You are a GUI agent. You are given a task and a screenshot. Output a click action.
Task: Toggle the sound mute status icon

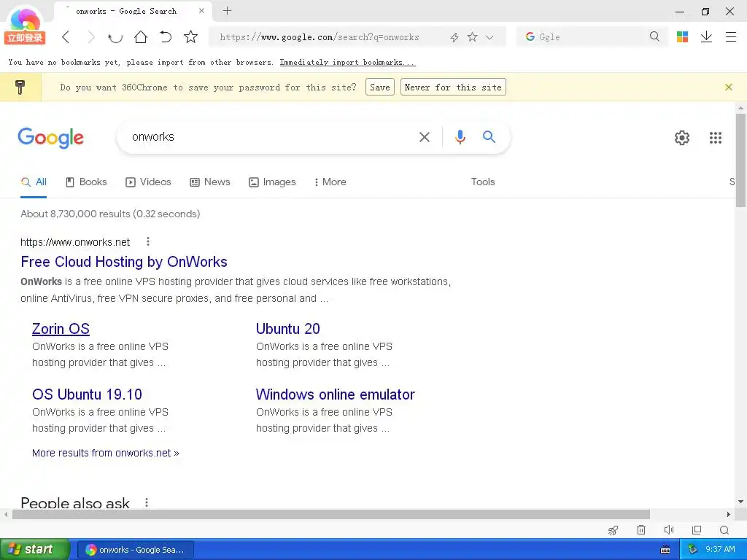click(669, 529)
